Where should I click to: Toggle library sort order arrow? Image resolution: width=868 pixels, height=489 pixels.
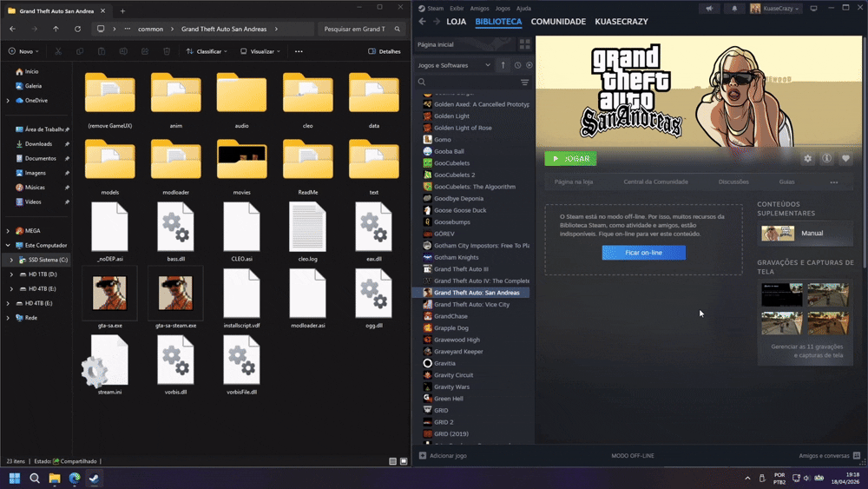(x=503, y=65)
